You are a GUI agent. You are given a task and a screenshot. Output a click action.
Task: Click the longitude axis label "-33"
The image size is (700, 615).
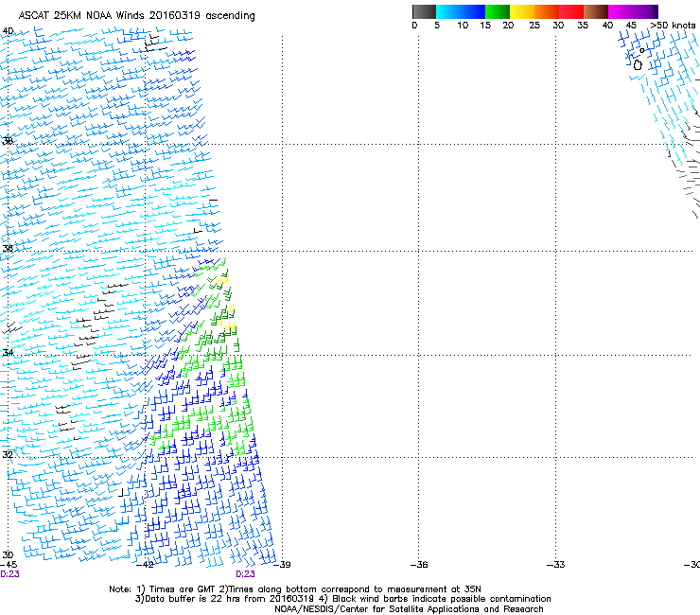point(556,565)
